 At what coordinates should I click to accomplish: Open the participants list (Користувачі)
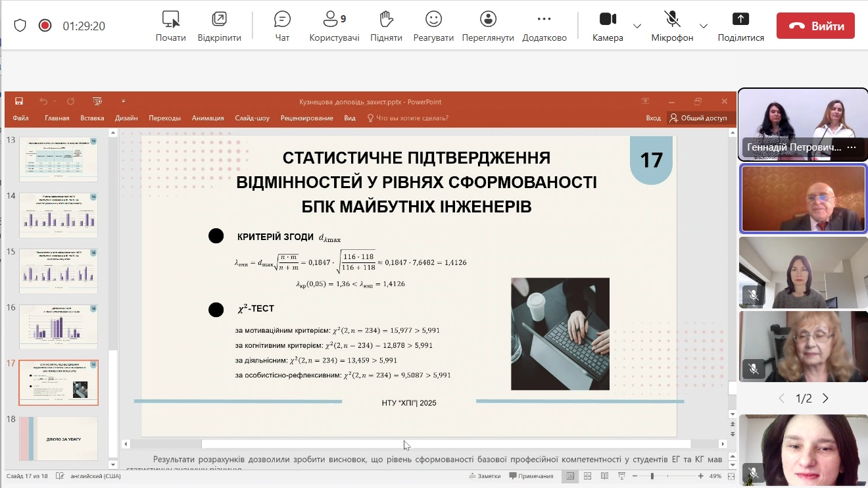pos(334,26)
